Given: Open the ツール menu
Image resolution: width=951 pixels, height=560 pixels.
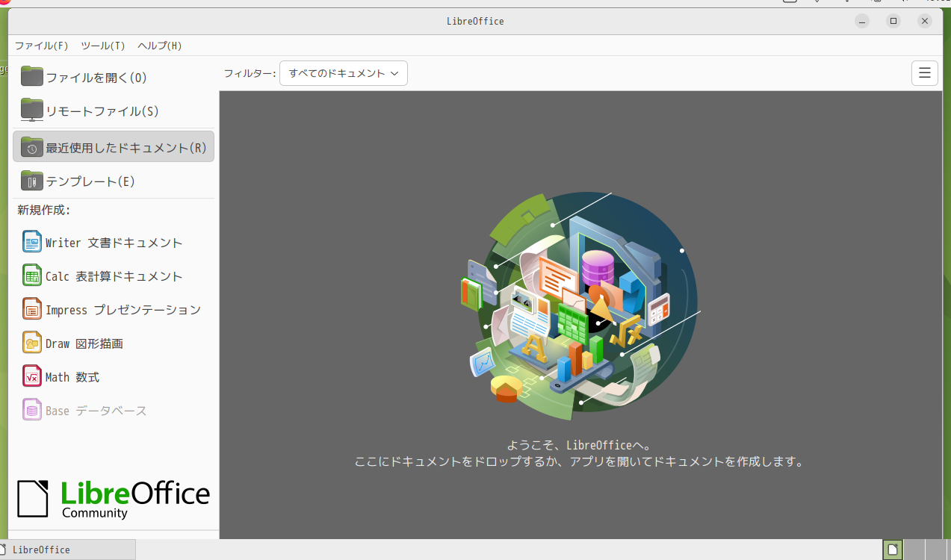Looking at the screenshot, I should [x=102, y=46].
